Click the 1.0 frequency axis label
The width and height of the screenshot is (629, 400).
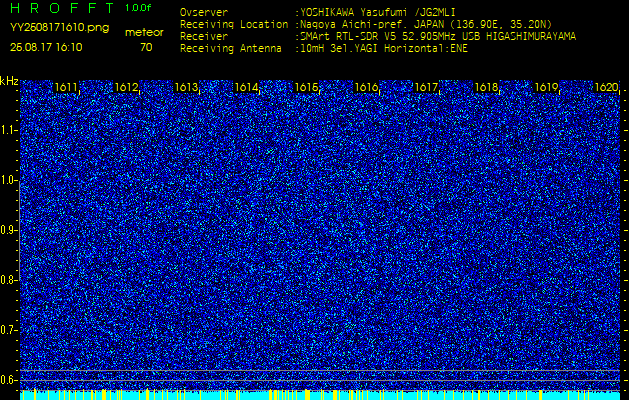pos(8,181)
